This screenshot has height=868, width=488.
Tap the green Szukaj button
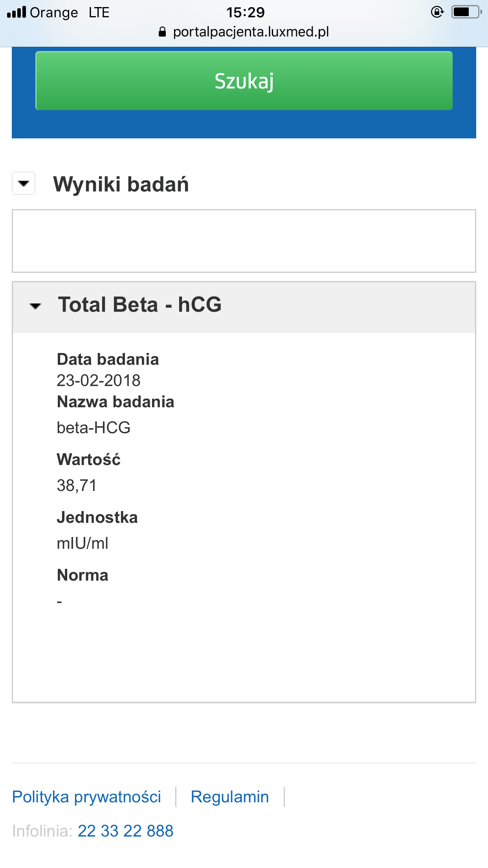tap(244, 81)
